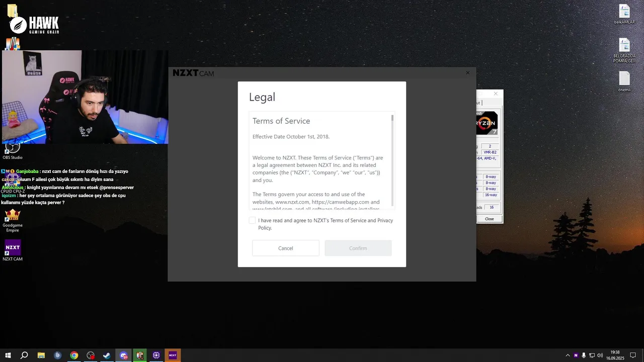Click the Cancel button in Legal dialog
This screenshot has width=644, height=362.
[x=286, y=248]
